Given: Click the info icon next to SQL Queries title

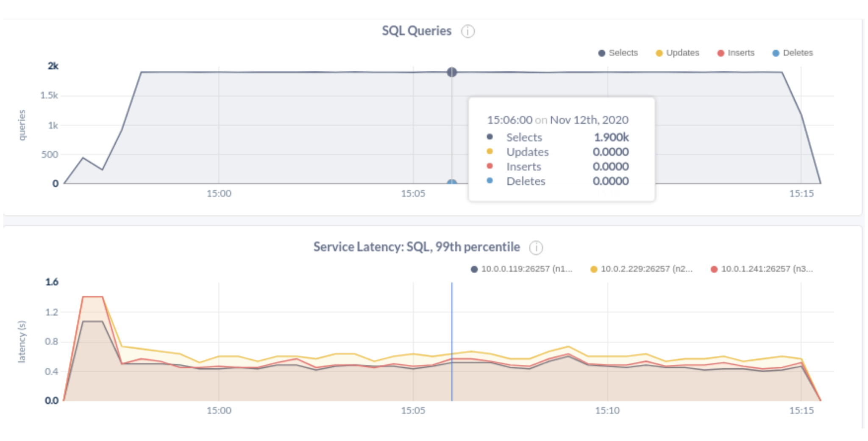Looking at the screenshot, I should tap(467, 31).
